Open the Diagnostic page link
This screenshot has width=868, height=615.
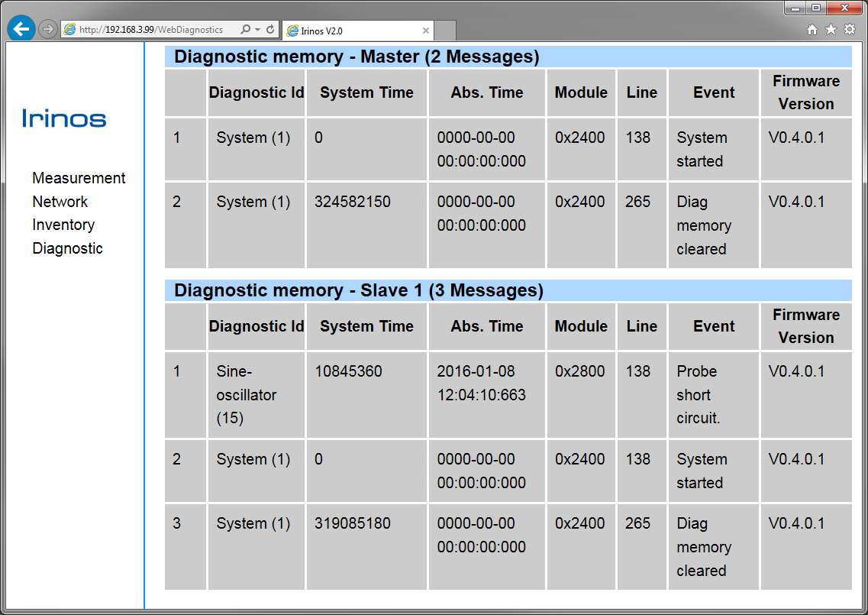click(67, 248)
